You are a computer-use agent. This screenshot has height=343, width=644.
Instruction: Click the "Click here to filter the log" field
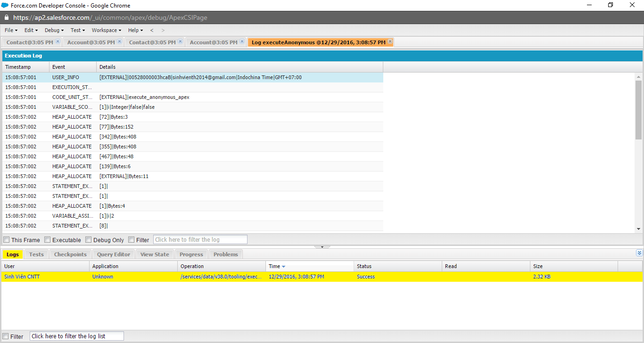coord(200,239)
